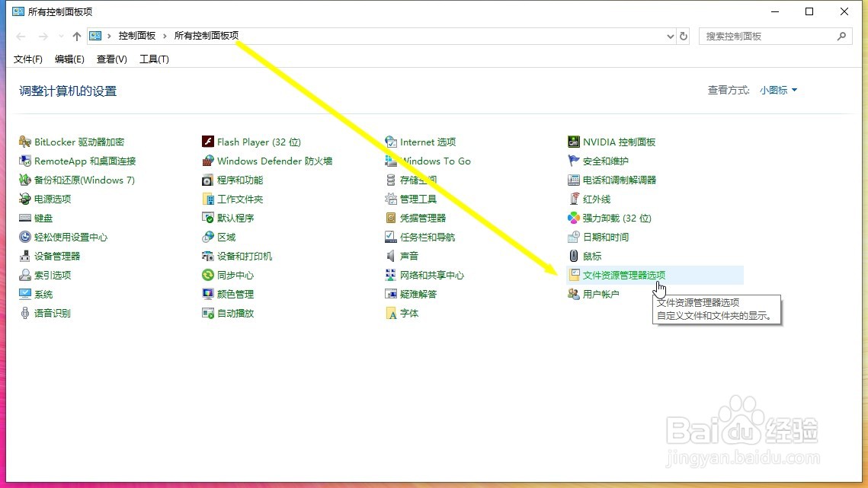Click the window title bar icon

18,11
